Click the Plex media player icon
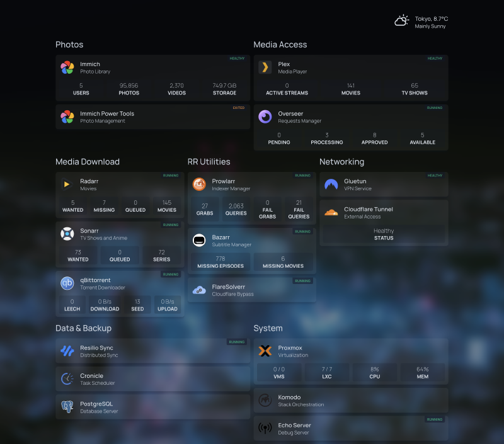 click(265, 67)
